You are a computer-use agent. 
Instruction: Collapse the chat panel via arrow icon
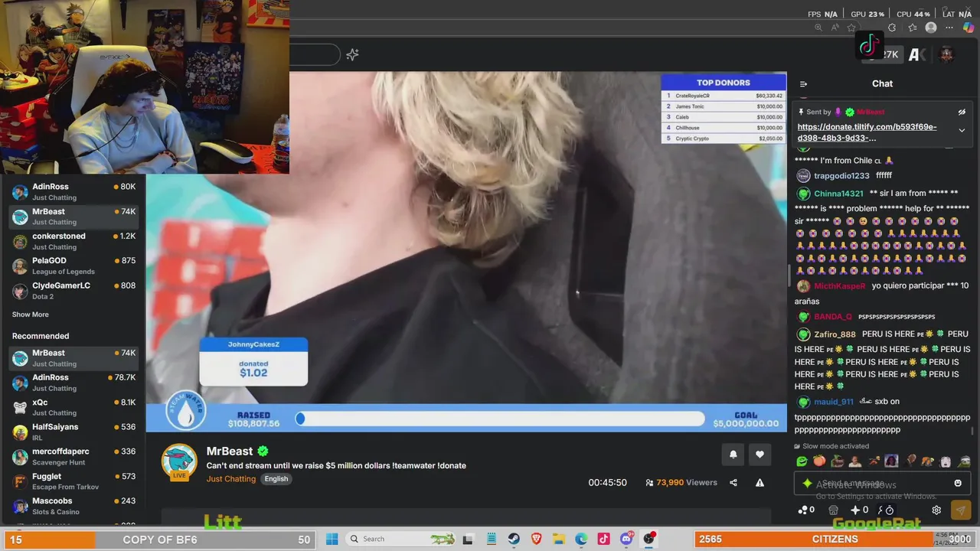[803, 84]
